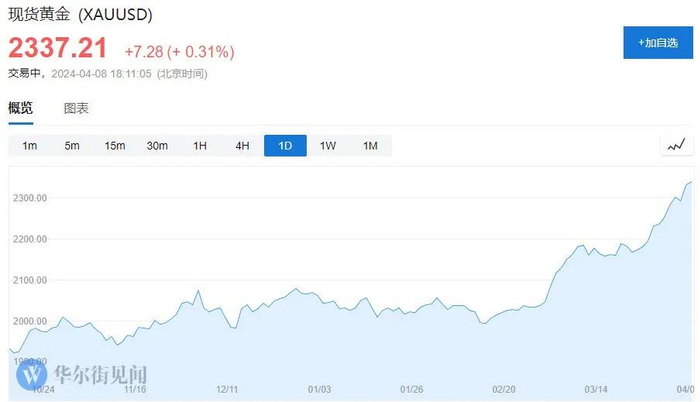Switch to the 概览 tab

point(21,108)
